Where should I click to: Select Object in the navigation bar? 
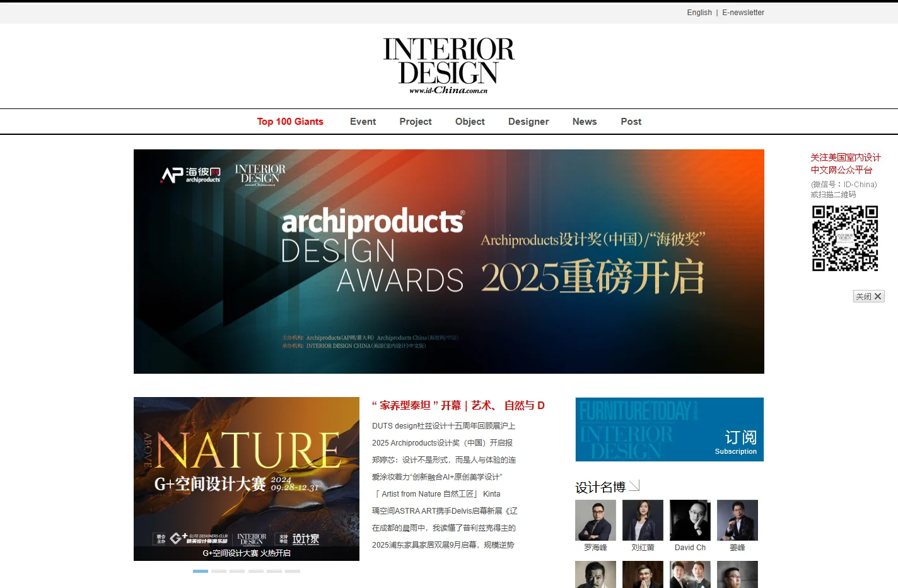coord(470,122)
